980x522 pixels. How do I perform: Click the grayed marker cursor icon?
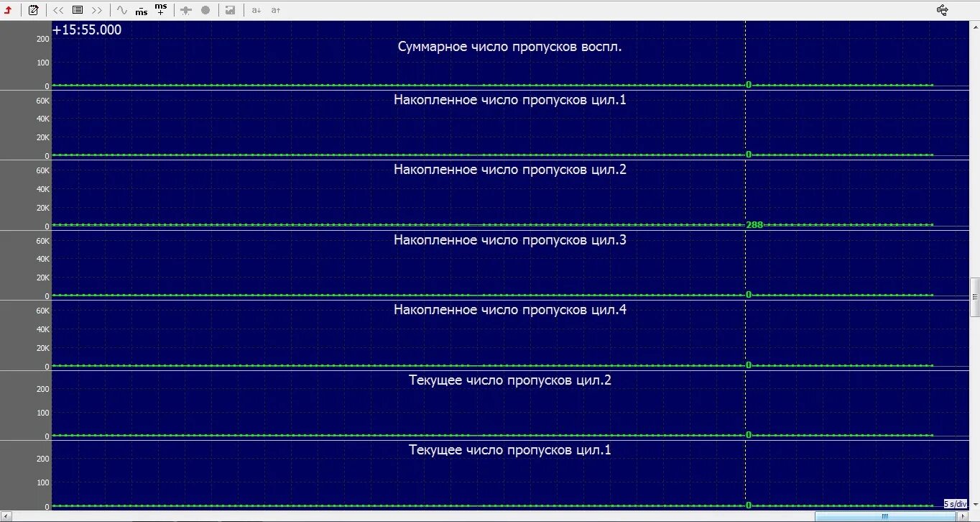click(186, 10)
